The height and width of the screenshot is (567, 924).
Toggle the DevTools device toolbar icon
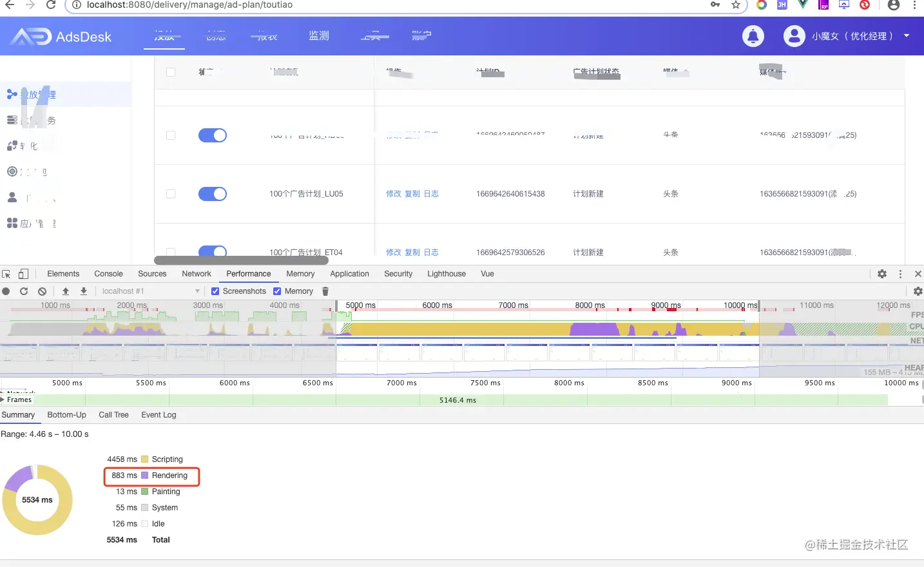[x=23, y=274]
